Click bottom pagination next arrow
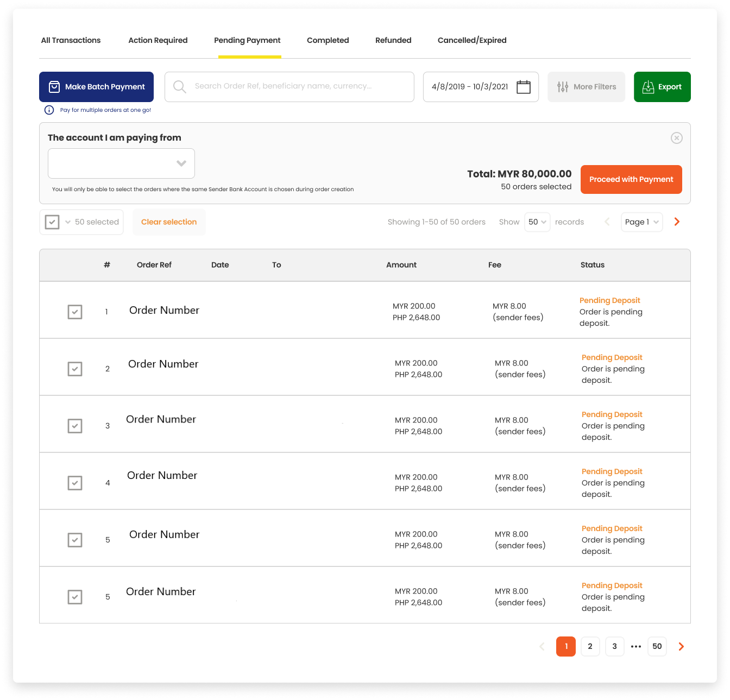Image resolution: width=730 pixels, height=700 pixels. tap(681, 646)
